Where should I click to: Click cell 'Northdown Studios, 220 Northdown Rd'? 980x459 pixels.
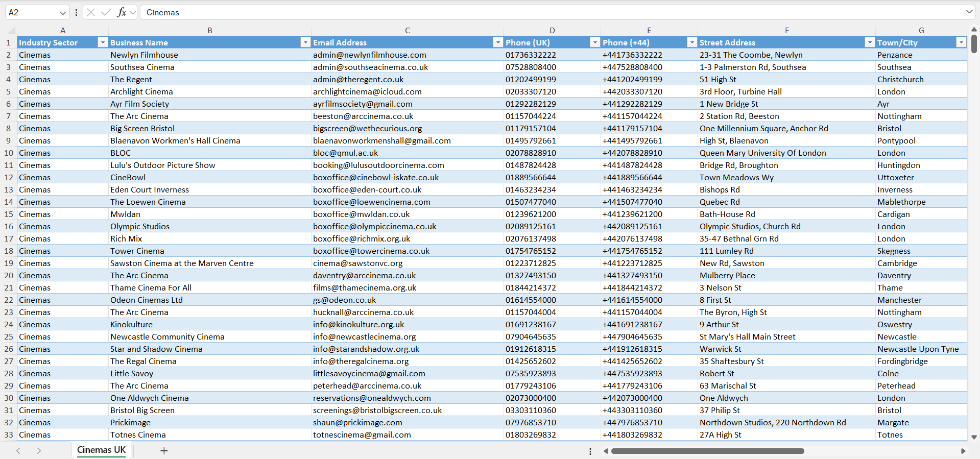786,422
